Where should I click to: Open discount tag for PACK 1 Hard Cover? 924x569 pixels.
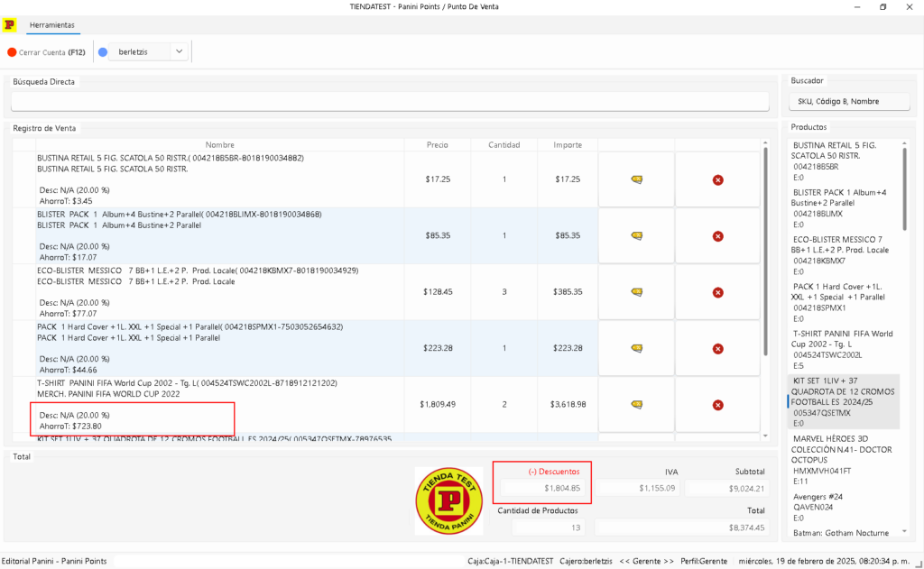(x=636, y=348)
